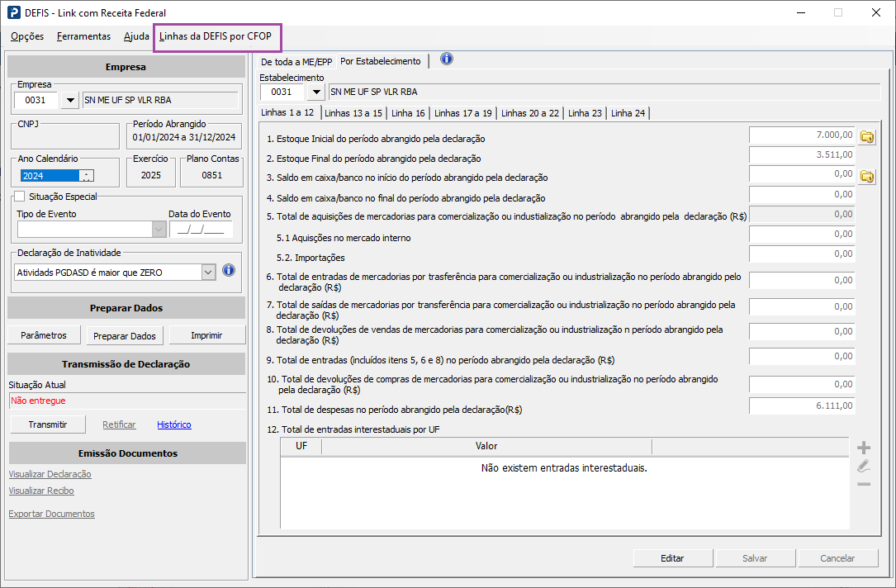
Task: Click folder icon beside Estoque Inicial field
Action: pos(867,136)
